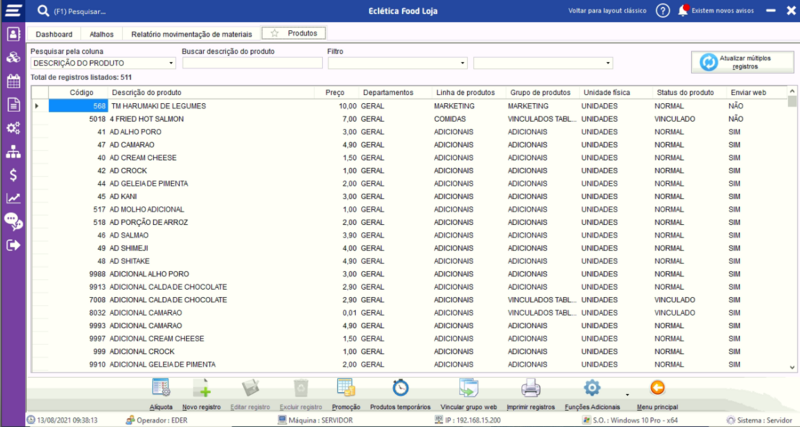Open the notifications bell icon
Image resolution: width=800 pixels, height=427 pixels.
coord(683,11)
